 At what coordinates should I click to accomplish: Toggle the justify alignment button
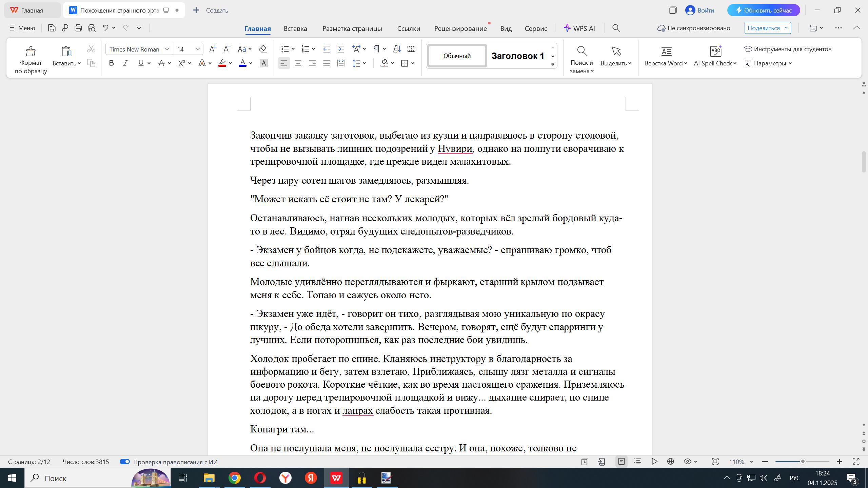coord(327,63)
